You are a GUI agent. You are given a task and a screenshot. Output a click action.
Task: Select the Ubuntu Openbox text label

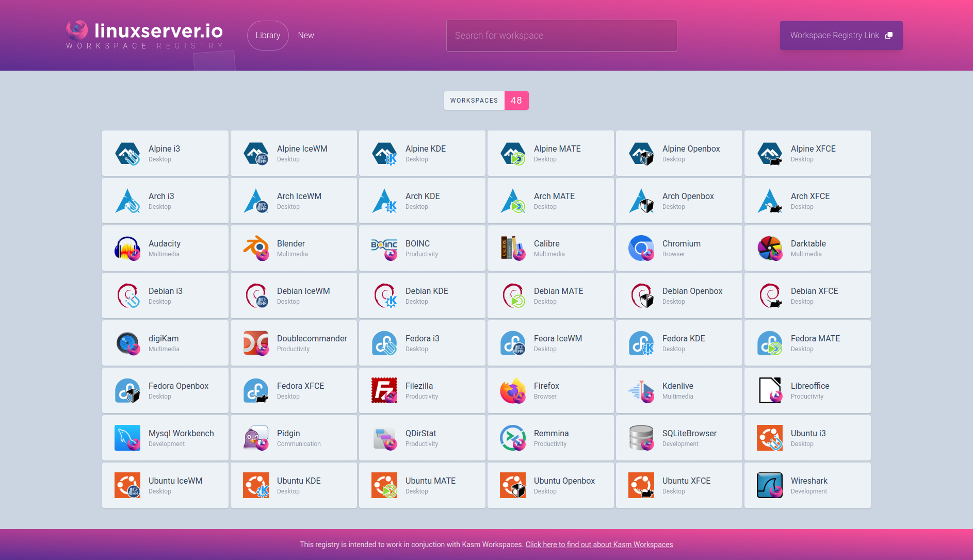564,481
